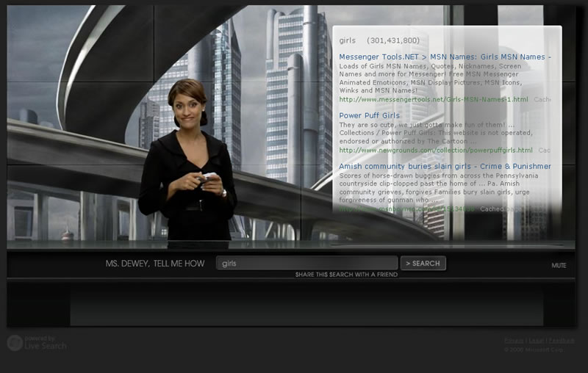Click the 'MS. DEWEY, TELL ME HOW' label
This screenshot has width=588, height=373.
coord(155,264)
